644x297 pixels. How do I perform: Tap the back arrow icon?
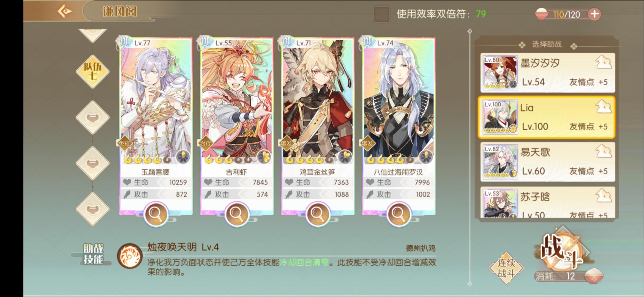[65, 12]
